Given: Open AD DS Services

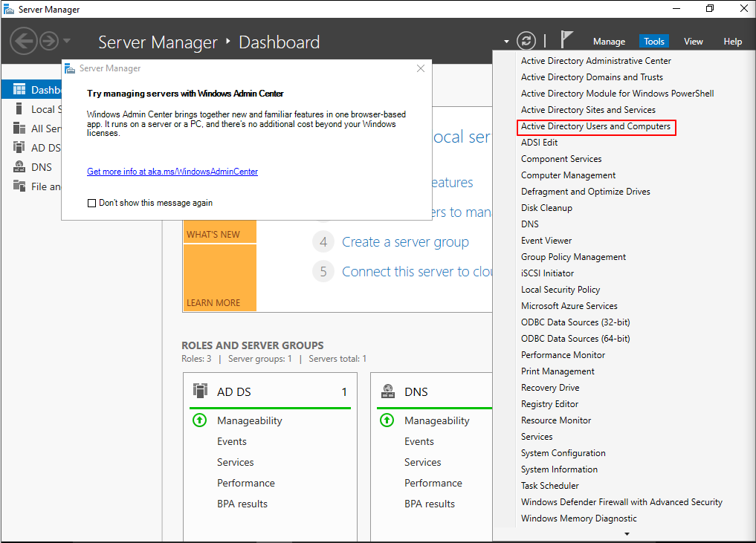Looking at the screenshot, I should [x=236, y=463].
